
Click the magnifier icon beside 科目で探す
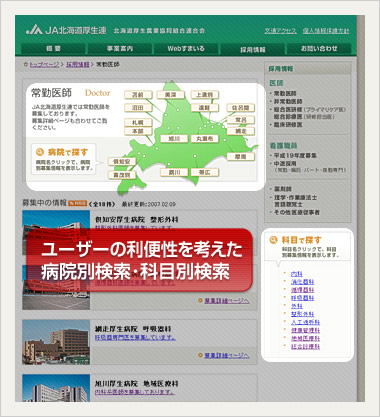273,239
